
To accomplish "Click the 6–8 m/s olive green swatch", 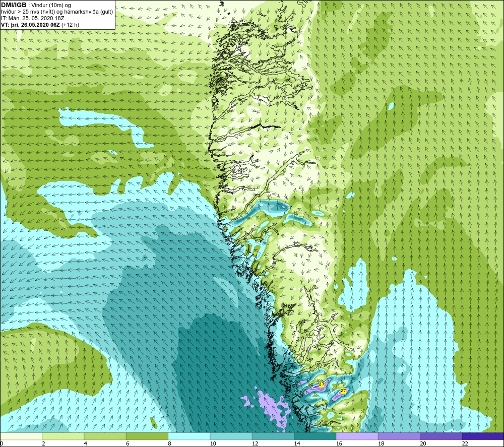I will coord(147,436).
